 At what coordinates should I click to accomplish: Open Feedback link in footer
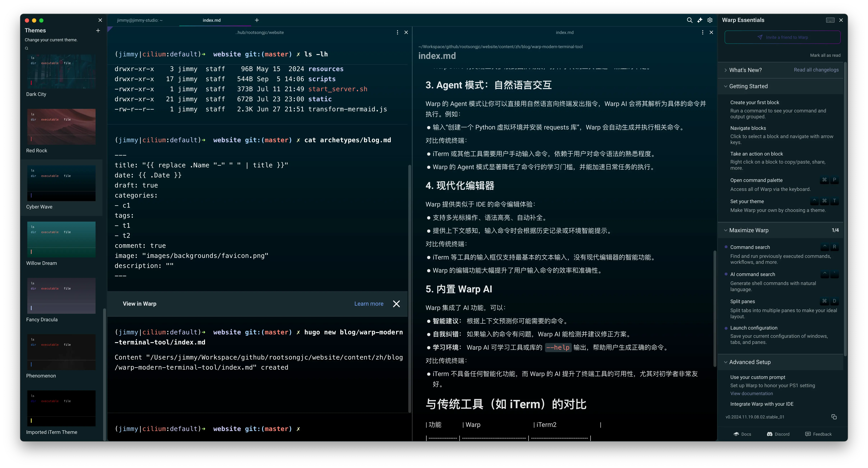tap(818, 434)
